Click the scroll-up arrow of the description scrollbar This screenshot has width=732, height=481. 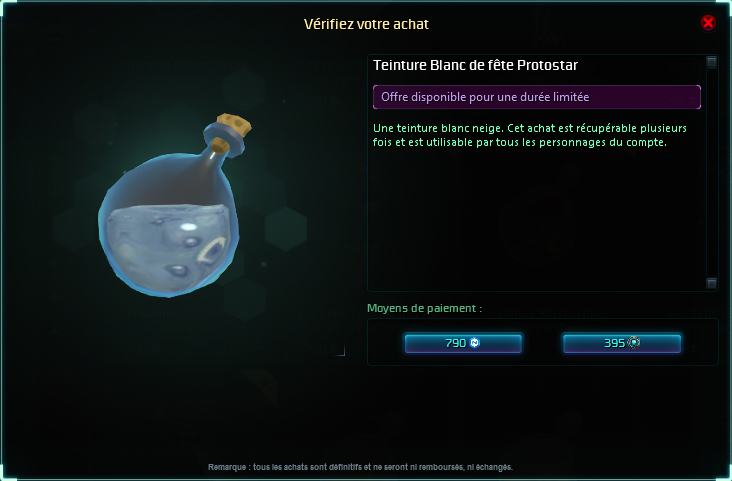coord(711,62)
